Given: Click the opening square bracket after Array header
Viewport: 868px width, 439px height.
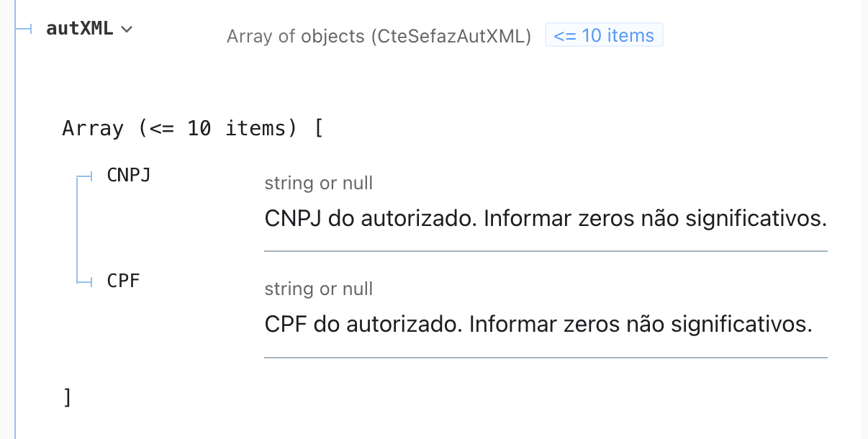Looking at the screenshot, I should point(318,129).
